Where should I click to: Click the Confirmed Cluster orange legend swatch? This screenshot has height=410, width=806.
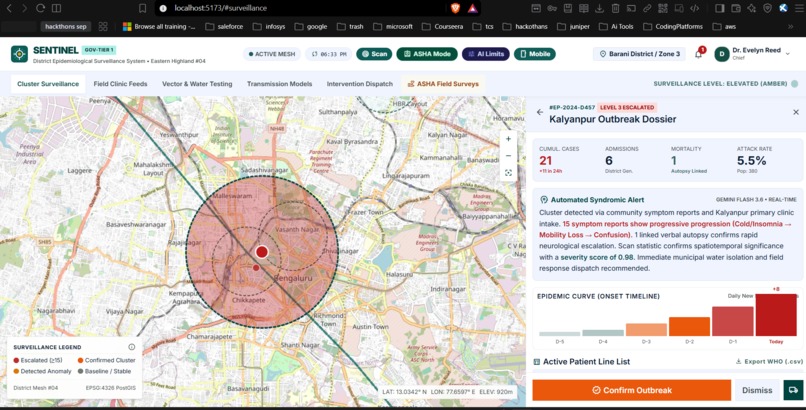point(80,361)
